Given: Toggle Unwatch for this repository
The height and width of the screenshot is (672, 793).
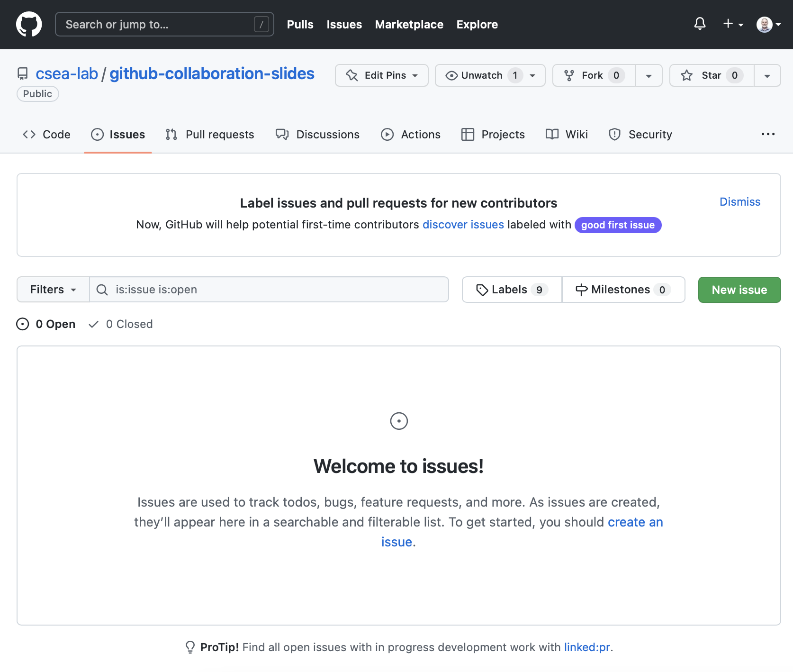Looking at the screenshot, I should coord(481,75).
